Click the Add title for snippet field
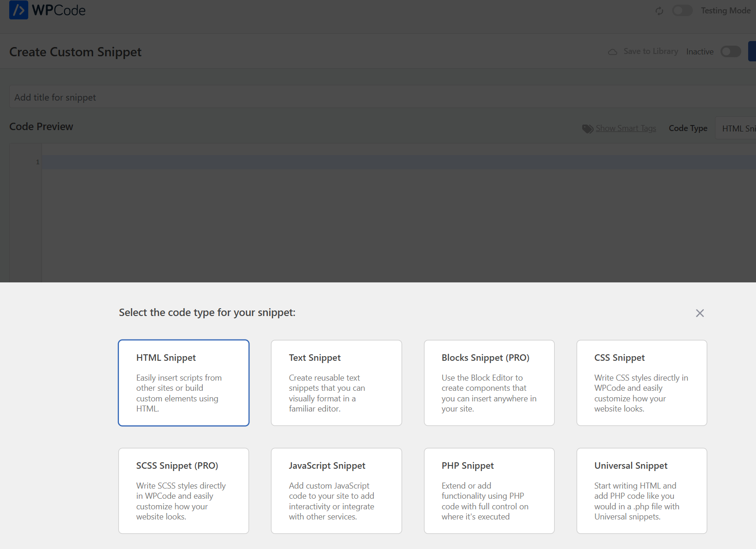756x549 pixels. [383, 97]
